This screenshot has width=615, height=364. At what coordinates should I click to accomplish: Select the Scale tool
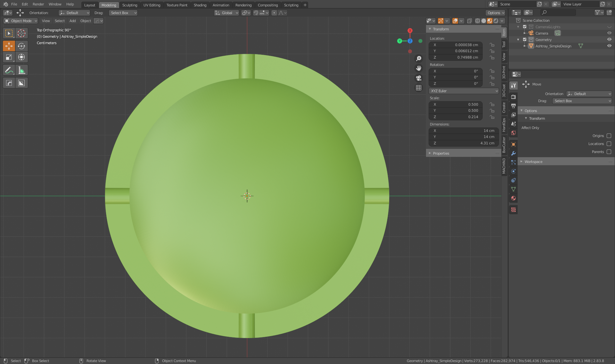[x=9, y=57]
